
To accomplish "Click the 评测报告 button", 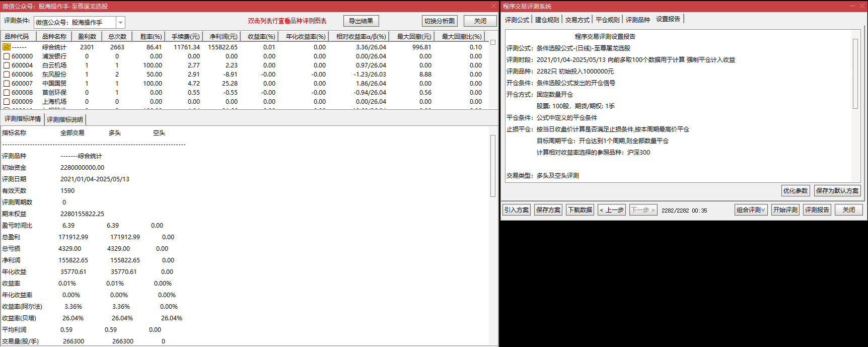I will click(x=817, y=210).
